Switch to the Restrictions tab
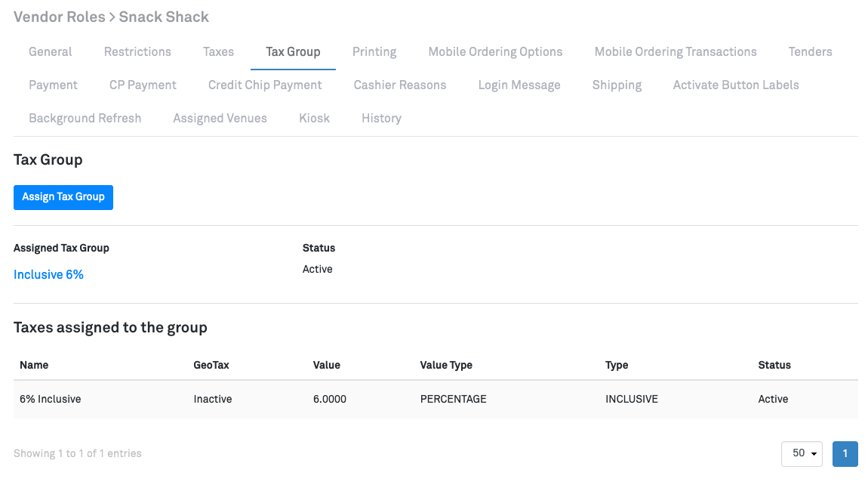The image size is (868, 482). tap(137, 52)
